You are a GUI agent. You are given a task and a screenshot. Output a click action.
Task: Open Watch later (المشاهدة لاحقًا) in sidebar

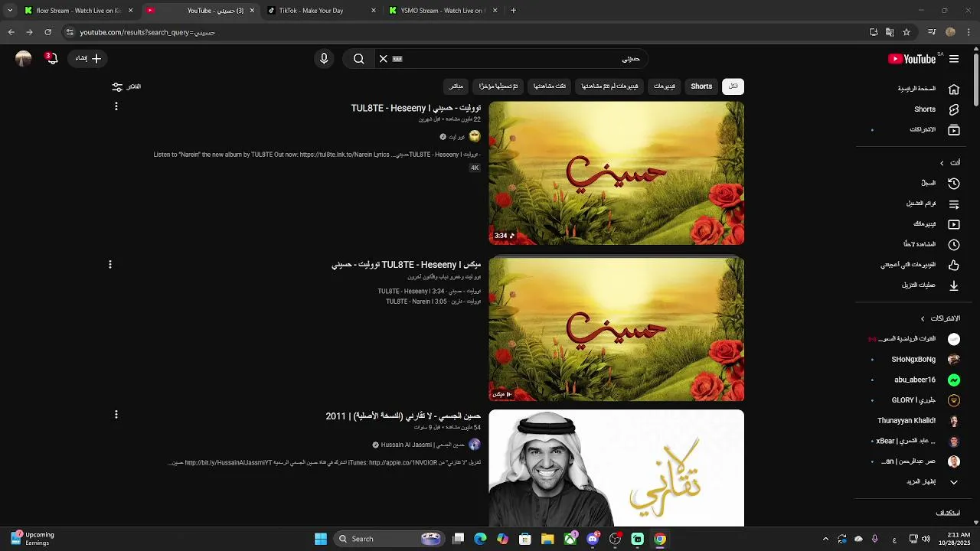[931, 244]
